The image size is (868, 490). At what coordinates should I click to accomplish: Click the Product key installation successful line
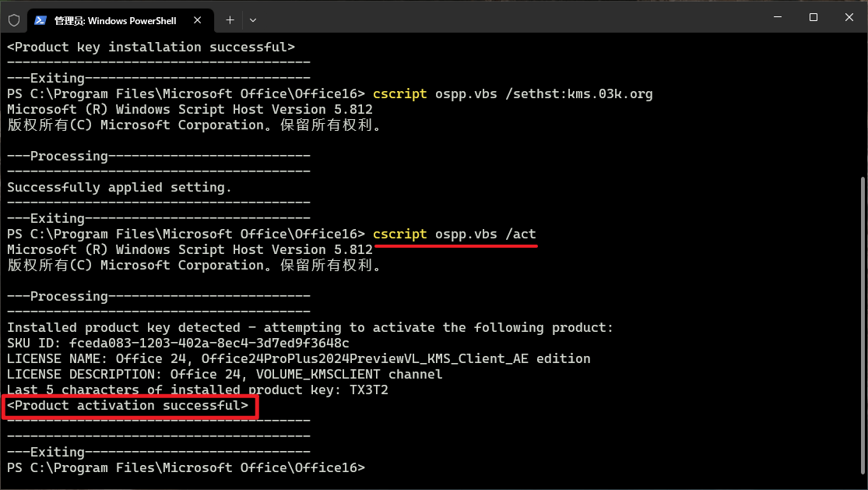[151, 48]
